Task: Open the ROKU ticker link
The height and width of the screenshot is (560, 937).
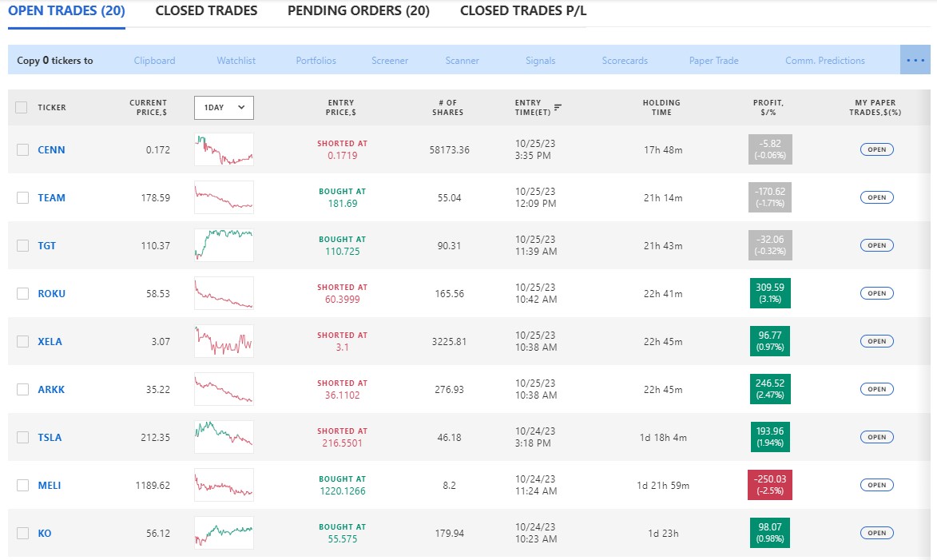Action: pyautogui.click(x=51, y=293)
